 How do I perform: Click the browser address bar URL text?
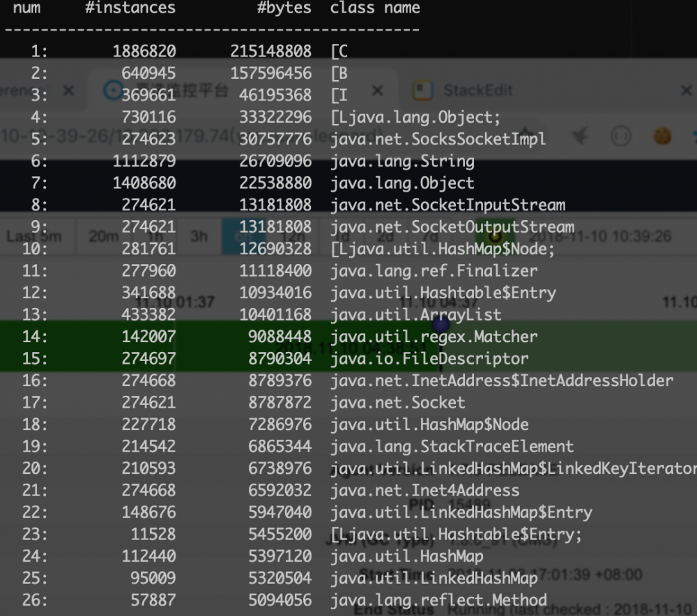point(191,136)
